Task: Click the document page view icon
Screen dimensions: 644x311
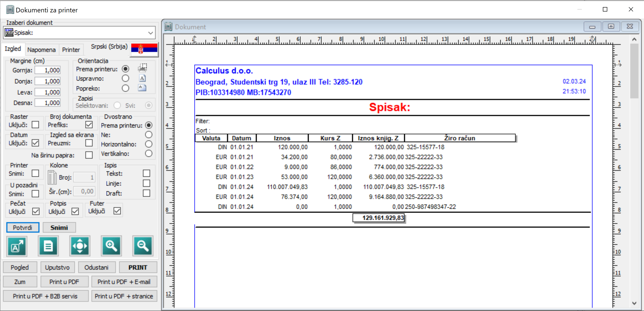Action: coord(48,246)
